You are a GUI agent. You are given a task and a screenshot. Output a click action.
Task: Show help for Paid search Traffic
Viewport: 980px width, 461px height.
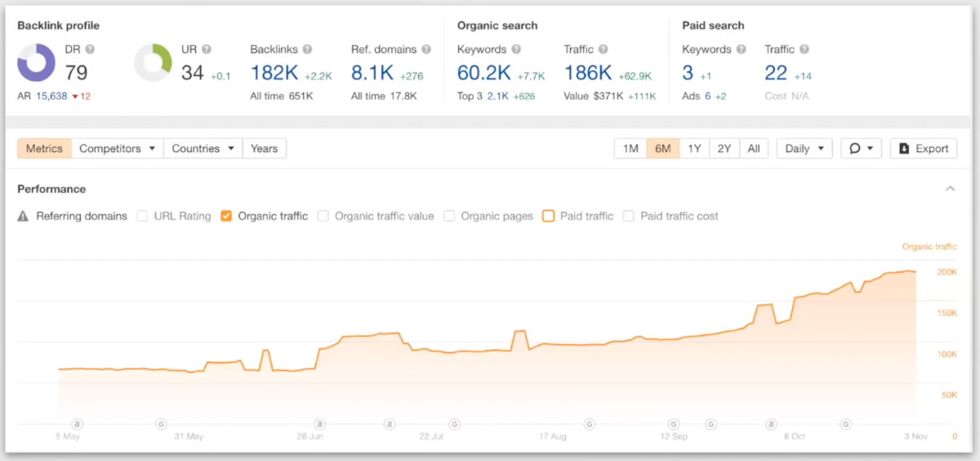(804, 50)
